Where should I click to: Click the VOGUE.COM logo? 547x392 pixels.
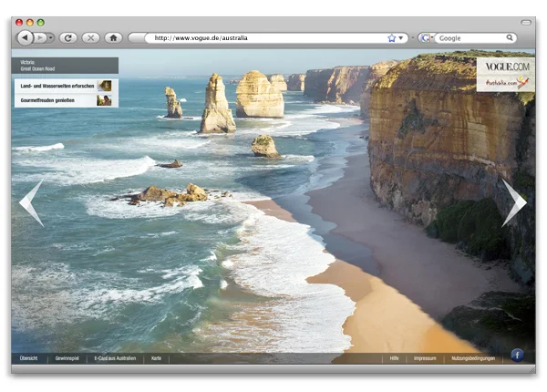504,67
